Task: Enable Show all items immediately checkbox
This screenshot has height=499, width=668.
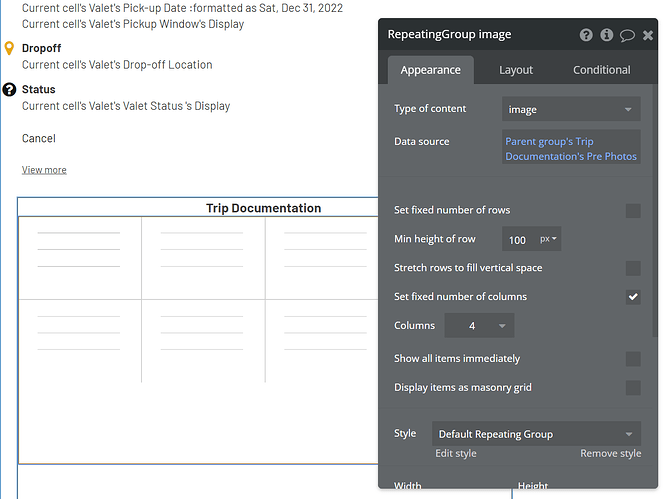Action: [x=633, y=359]
